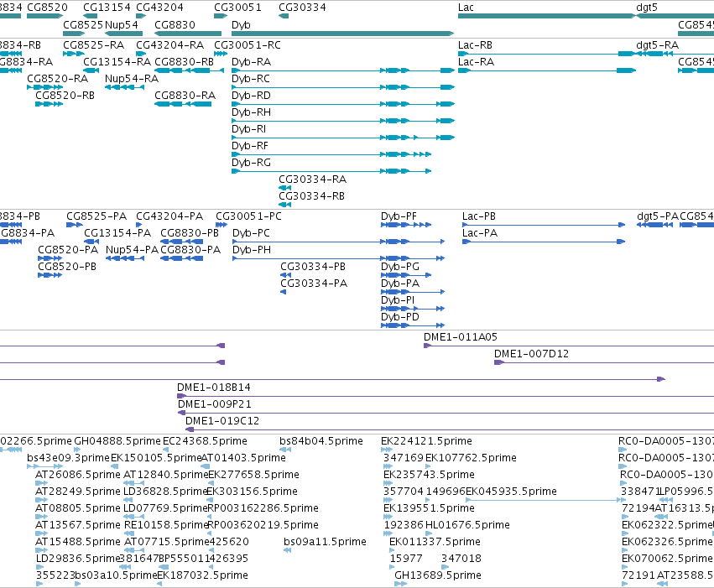The width and height of the screenshot is (714, 588).
Task: Click the Dyb gene label
Action: 241,24
